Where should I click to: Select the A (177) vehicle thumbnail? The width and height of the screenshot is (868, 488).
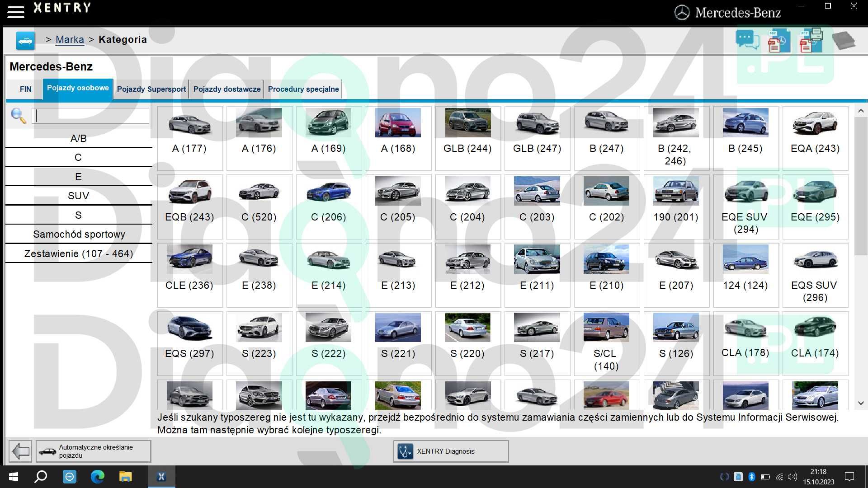pos(189,122)
